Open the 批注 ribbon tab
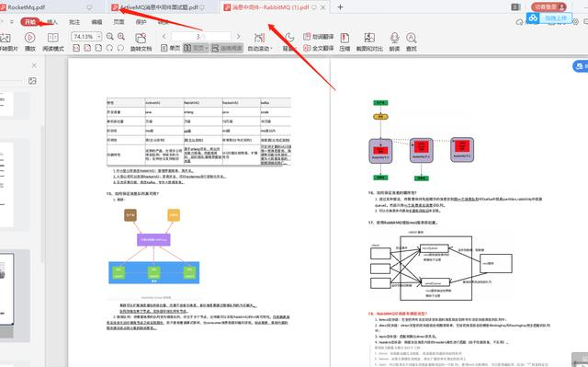The height and width of the screenshot is (367, 588). click(x=74, y=22)
